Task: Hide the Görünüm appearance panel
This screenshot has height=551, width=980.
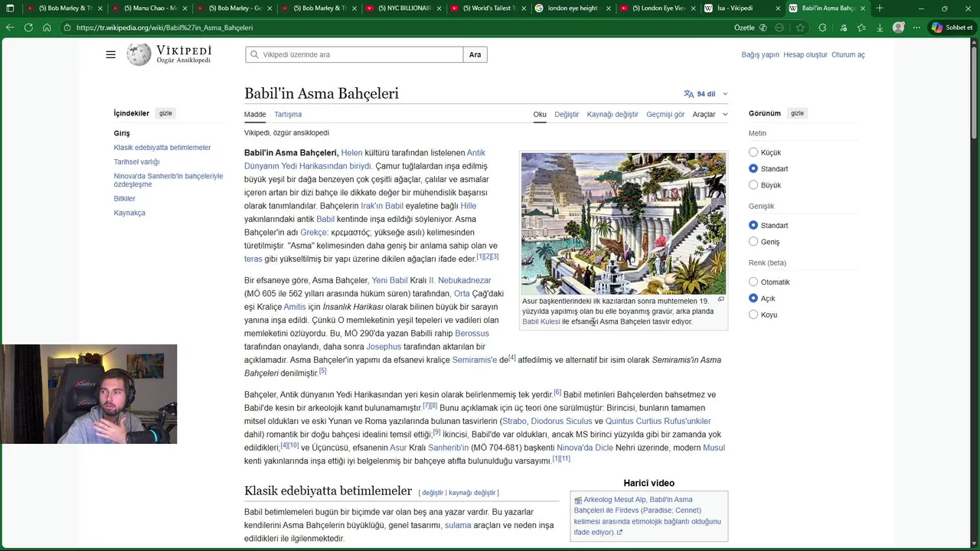Action: click(x=797, y=113)
